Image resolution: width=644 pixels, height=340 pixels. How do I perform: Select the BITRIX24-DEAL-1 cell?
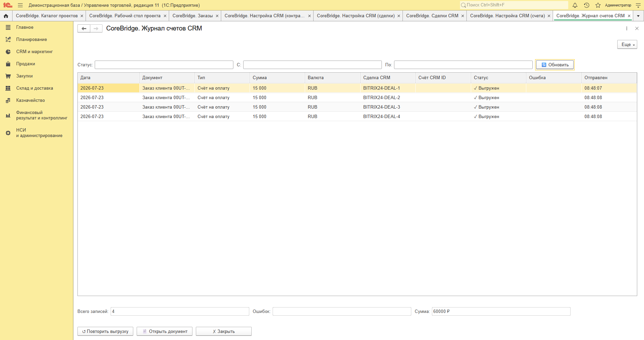(388, 88)
